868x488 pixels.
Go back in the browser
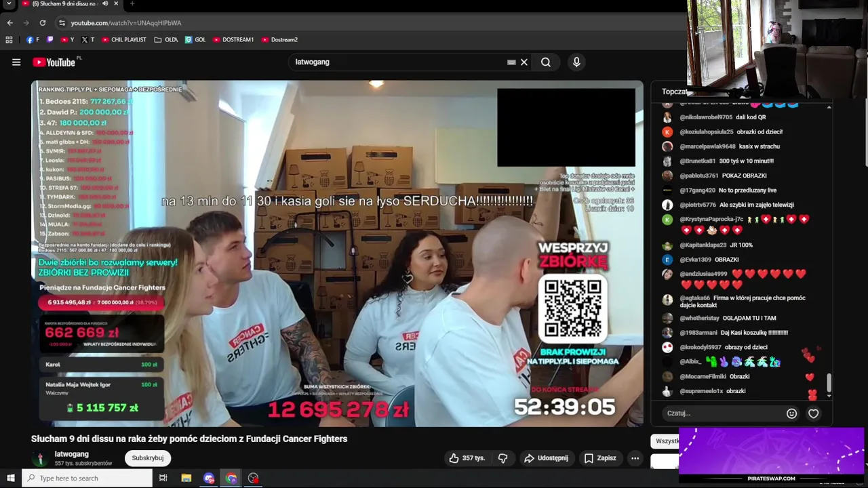[9, 22]
